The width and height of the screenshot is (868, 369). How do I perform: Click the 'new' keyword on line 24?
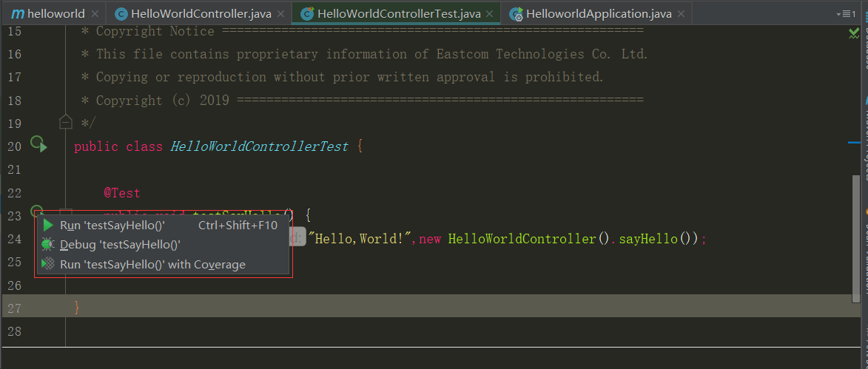[430, 239]
